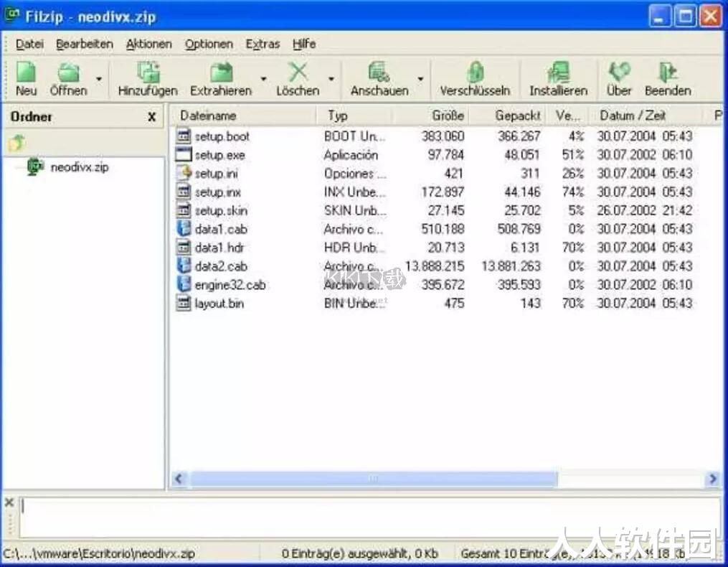This screenshot has width=728, height=567.
Task: Expand the dropdown arrow next to Öffnen
Action: [x=98, y=79]
